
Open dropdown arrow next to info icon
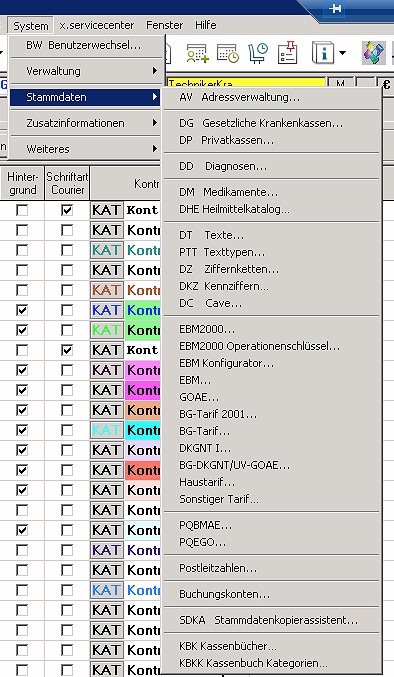point(342,53)
